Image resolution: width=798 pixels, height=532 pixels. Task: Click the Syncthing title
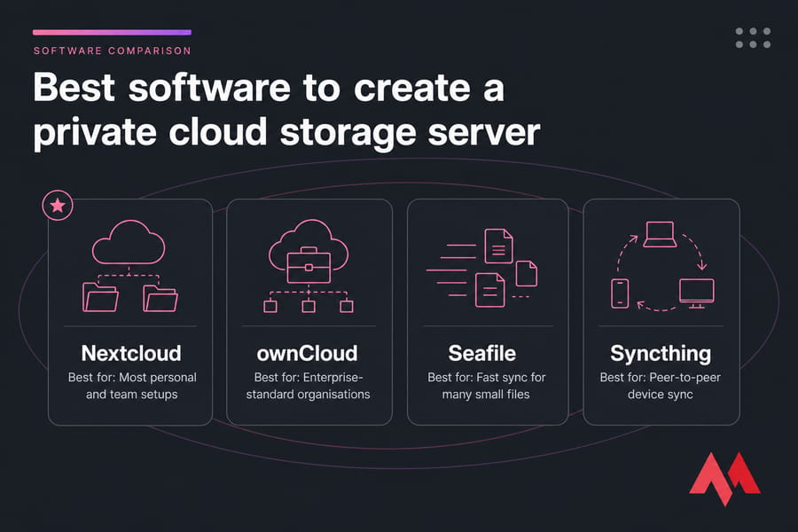click(x=661, y=354)
